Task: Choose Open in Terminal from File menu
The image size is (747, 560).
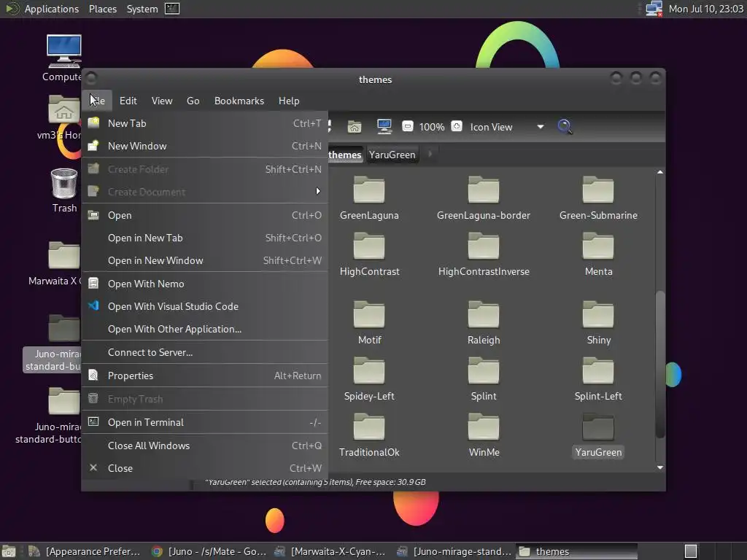Action: pyautogui.click(x=146, y=422)
